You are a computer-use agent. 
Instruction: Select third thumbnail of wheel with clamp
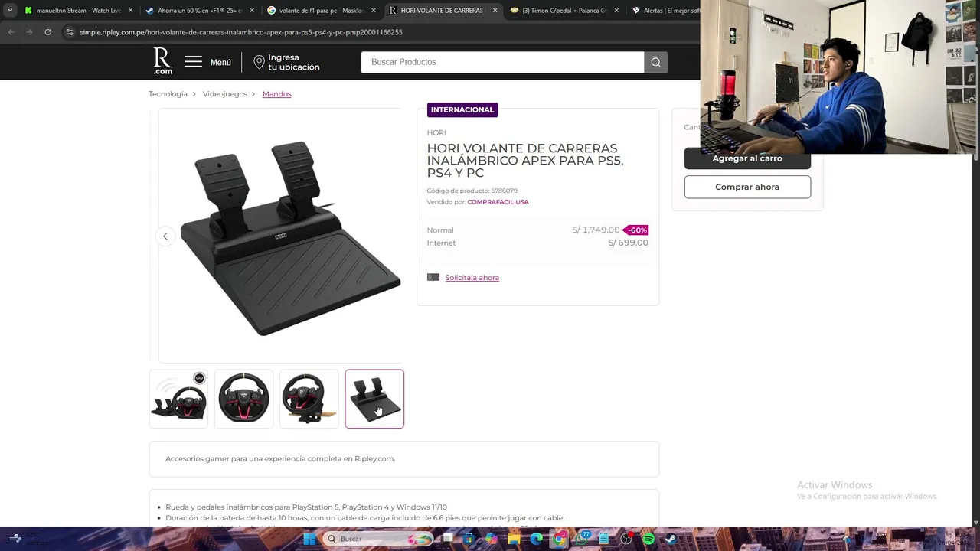point(309,399)
